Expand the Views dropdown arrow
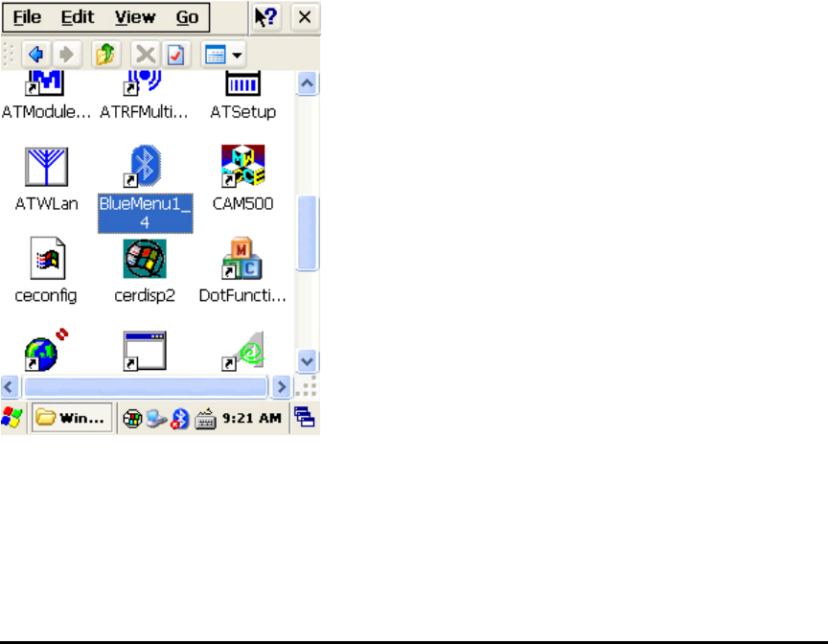This screenshot has height=644, width=828. pos(237,55)
